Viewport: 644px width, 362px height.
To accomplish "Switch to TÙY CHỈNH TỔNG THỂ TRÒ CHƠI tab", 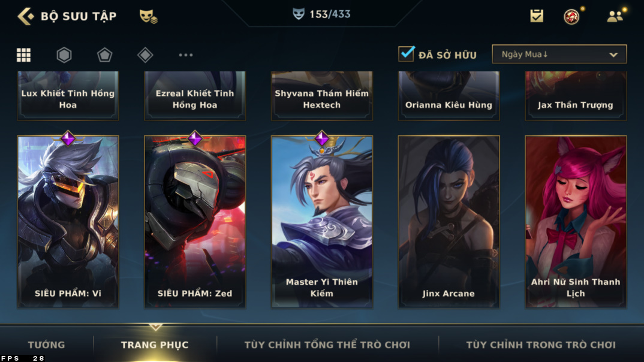I will tap(327, 345).
